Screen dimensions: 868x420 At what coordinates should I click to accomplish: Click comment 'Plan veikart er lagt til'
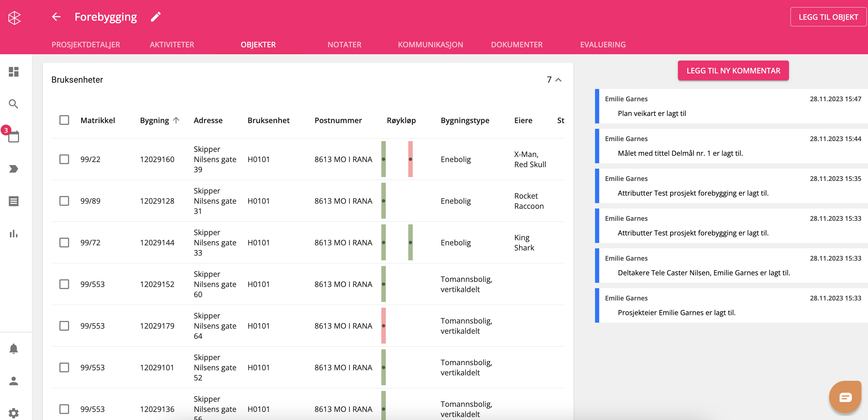(652, 113)
